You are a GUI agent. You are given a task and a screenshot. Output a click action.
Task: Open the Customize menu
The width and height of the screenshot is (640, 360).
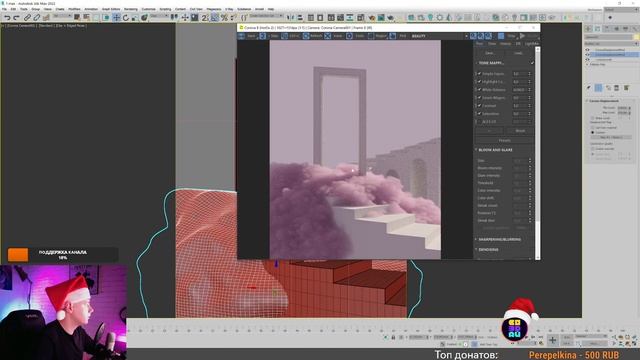pos(149,9)
